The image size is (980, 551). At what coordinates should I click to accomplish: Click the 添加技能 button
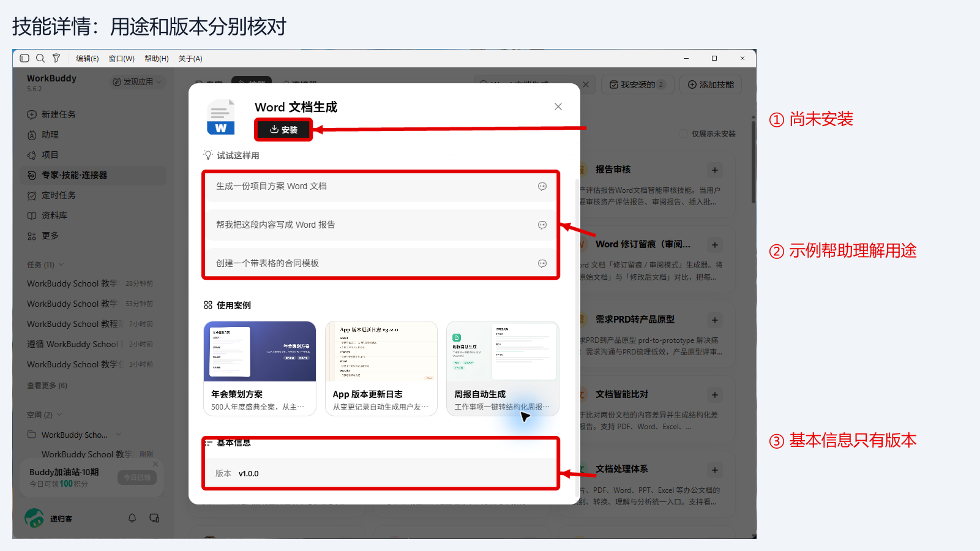711,84
